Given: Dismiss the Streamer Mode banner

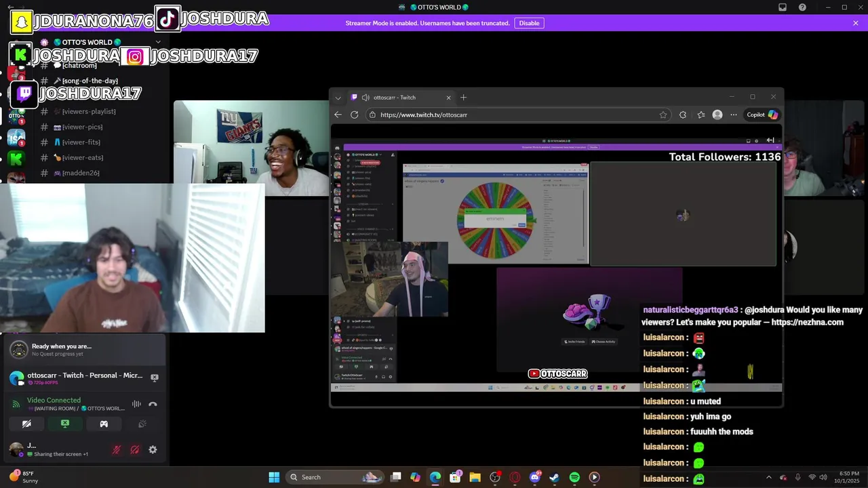Looking at the screenshot, I should pyautogui.click(x=856, y=23).
